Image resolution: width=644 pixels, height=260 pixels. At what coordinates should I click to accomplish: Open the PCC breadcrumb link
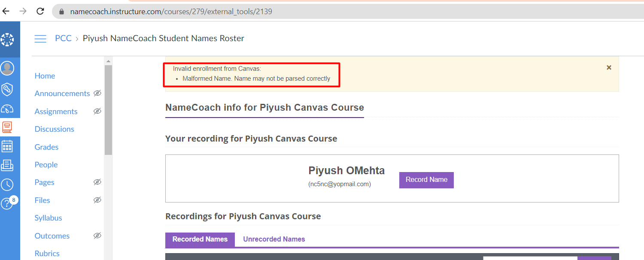[x=63, y=38]
